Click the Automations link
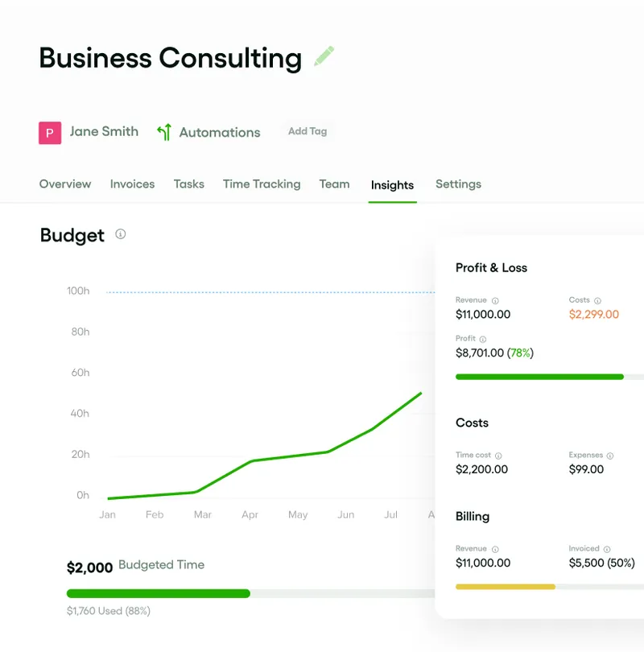The height and width of the screenshot is (652, 644). (220, 133)
